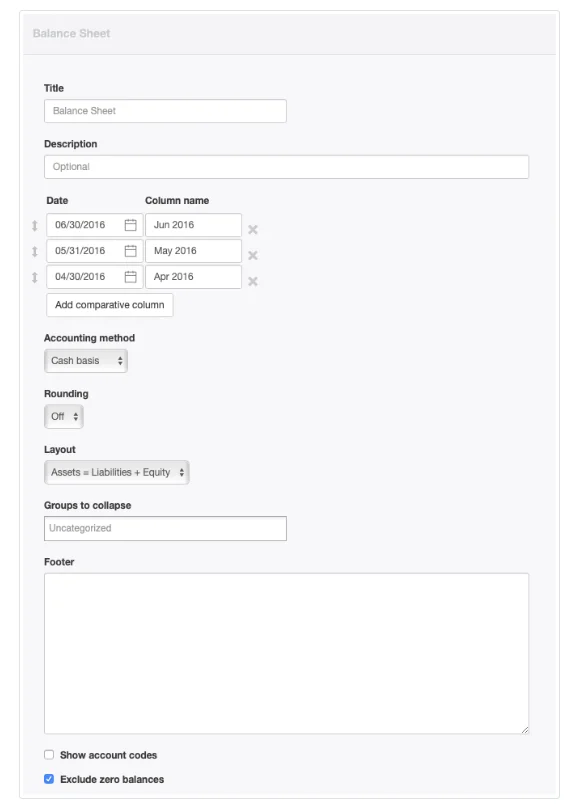
Task: Uncheck Exclude zero balances
Action: click(x=49, y=779)
